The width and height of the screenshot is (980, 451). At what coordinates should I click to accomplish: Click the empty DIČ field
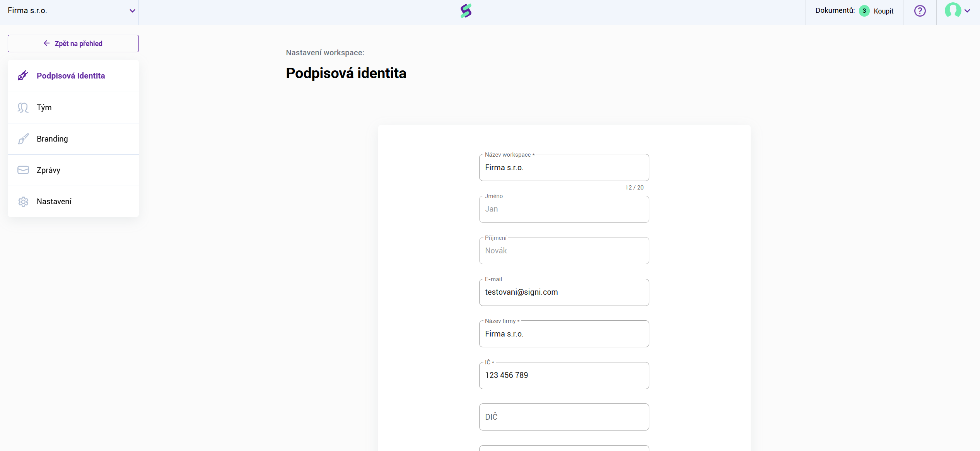tap(564, 417)
